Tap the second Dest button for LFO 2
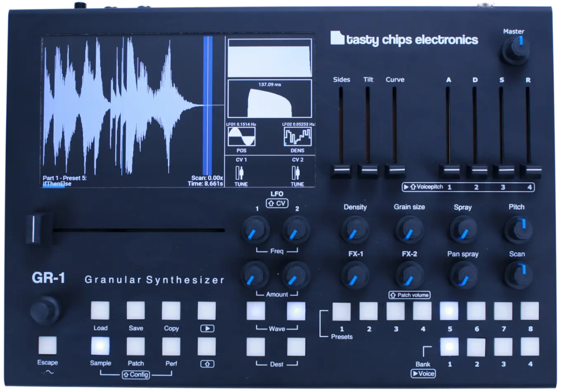Viewport: 561px width, 392px height. point(296,347)
